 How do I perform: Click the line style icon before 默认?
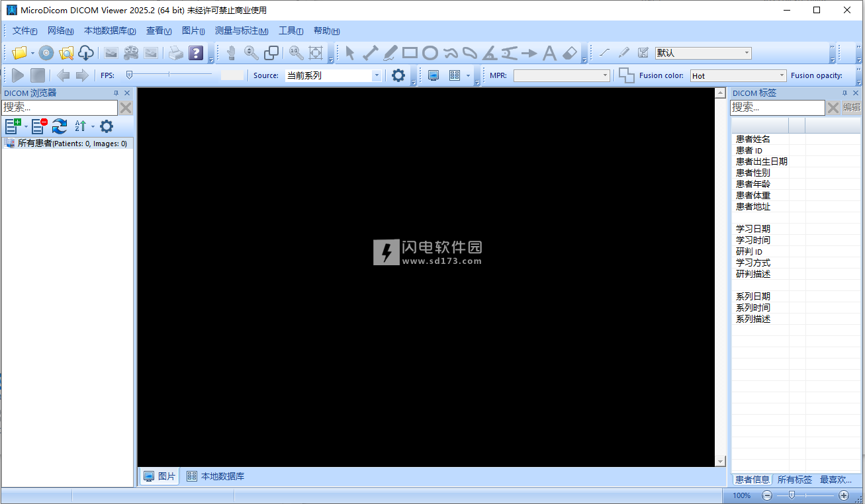click(x=604, y=53)
